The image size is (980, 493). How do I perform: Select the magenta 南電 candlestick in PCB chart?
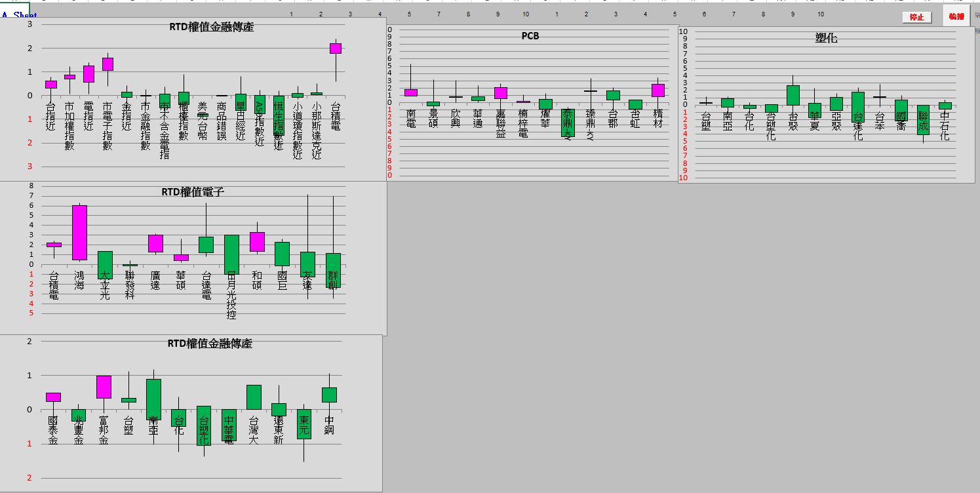click(x=411, y=93)
